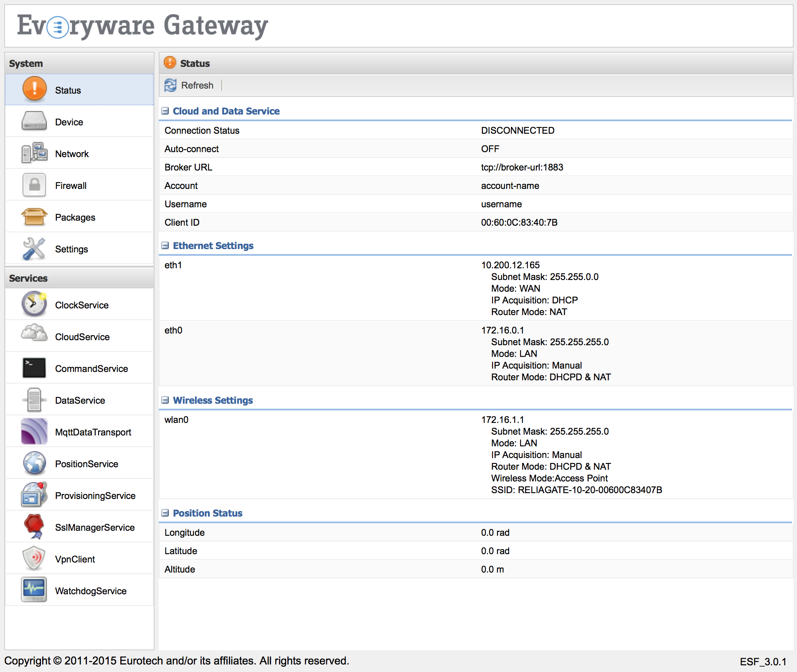Open the Status menu item
This screenshot has width=797, height=672.
coord(79,89)
